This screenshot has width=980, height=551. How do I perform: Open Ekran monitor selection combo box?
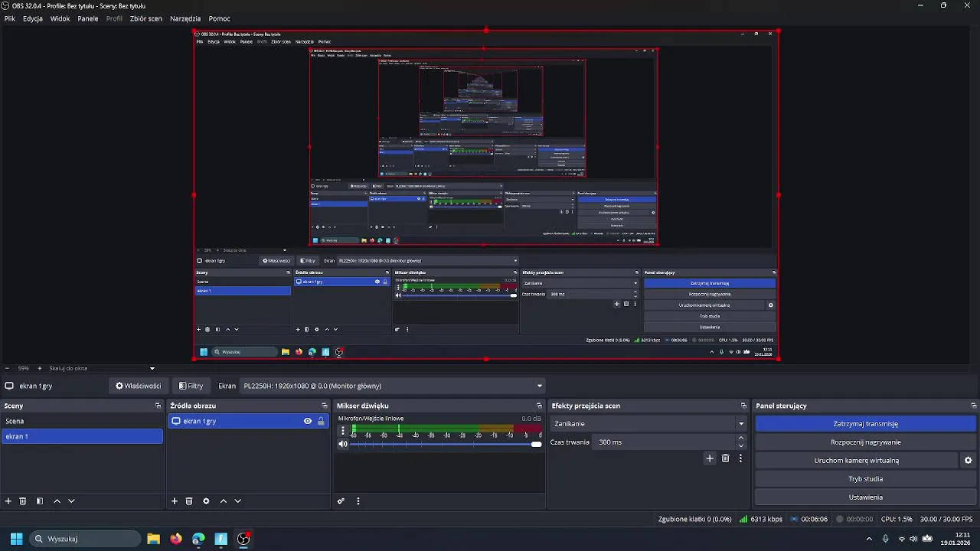point(393,386)
